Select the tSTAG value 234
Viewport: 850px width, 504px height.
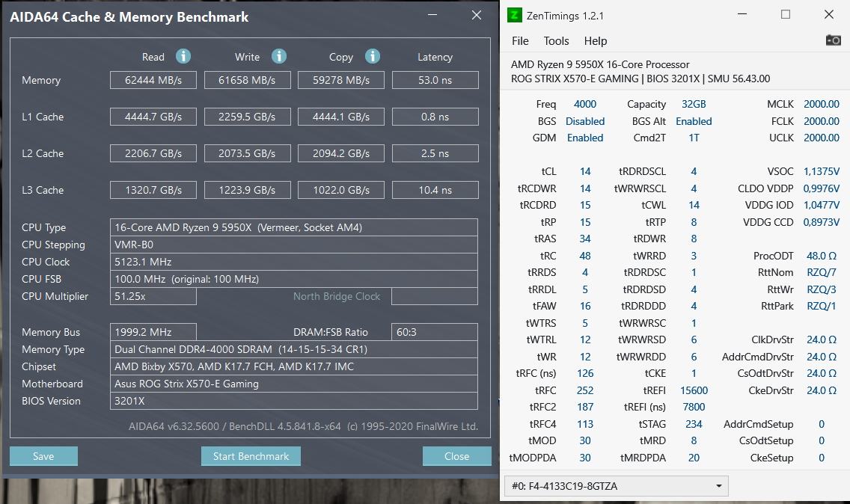pyautogui.click(x=694, y=424)
